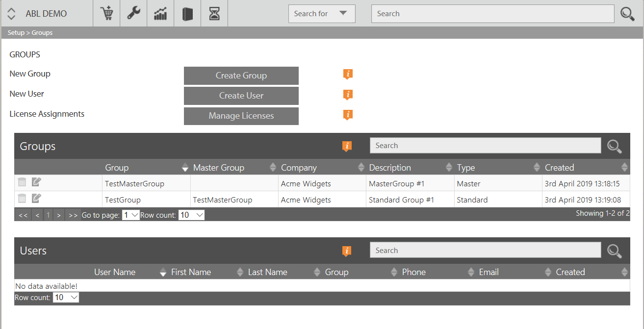Click info icon next to Create Group
644x329 pixels.
click(x=348, y=75)
